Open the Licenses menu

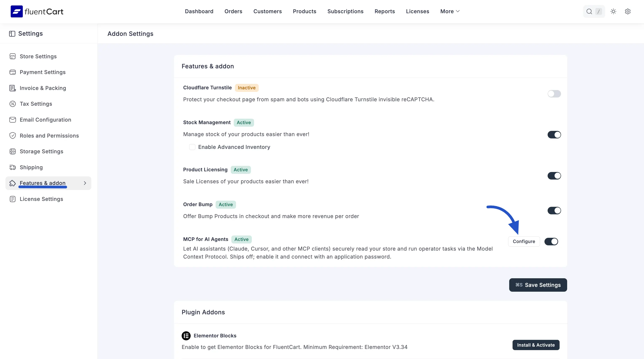(x=417, y=12)
